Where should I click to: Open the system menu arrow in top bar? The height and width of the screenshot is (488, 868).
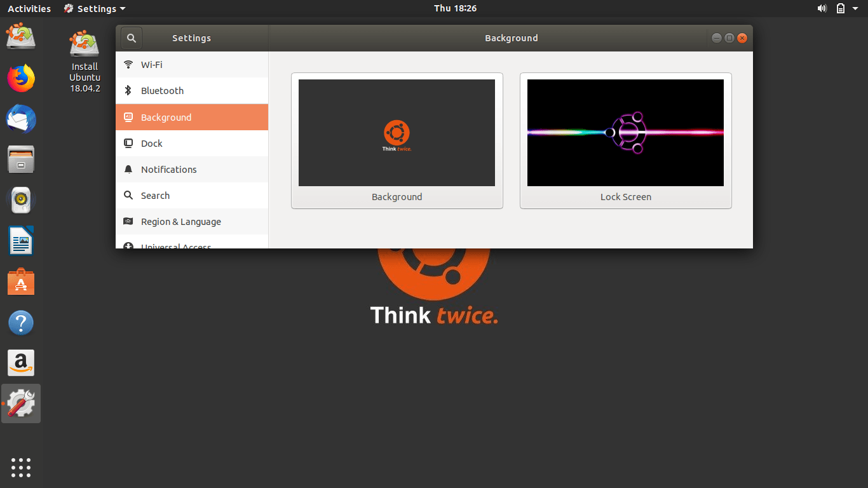pyautogui.click(x=856, y=8)
